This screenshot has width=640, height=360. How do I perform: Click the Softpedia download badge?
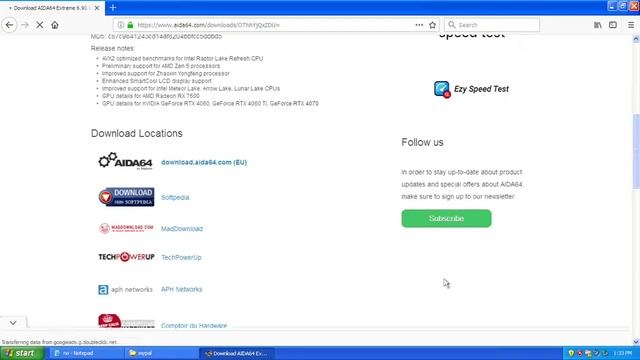tap(127, 197)
